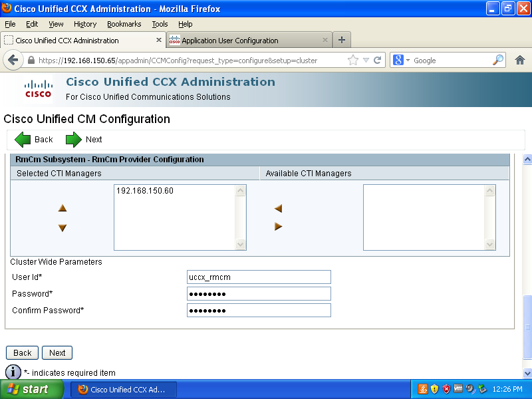Click the User Id input field
Viewport: 532px width, 399px height.
pyautogui.click(x=259, y=277)
